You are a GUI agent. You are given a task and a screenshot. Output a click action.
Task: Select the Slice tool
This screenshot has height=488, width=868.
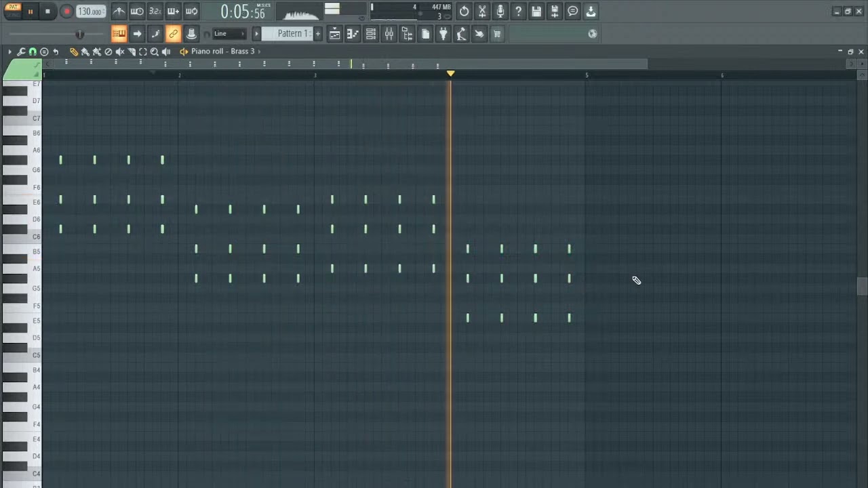[131, 52]
